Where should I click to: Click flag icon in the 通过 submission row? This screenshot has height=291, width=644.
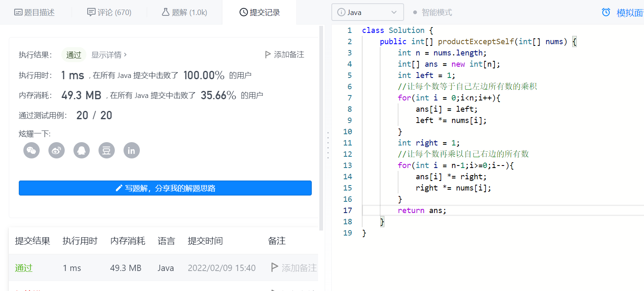point(274,267)
